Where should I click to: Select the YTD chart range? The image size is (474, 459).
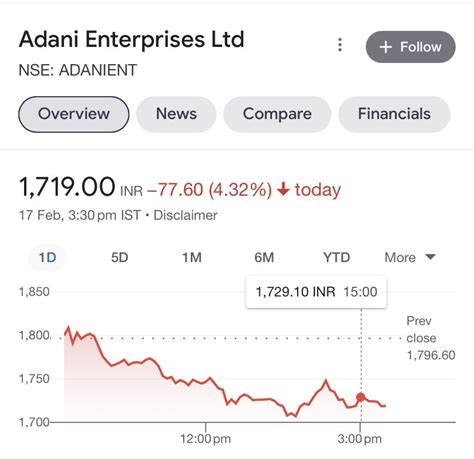(337, 257)
